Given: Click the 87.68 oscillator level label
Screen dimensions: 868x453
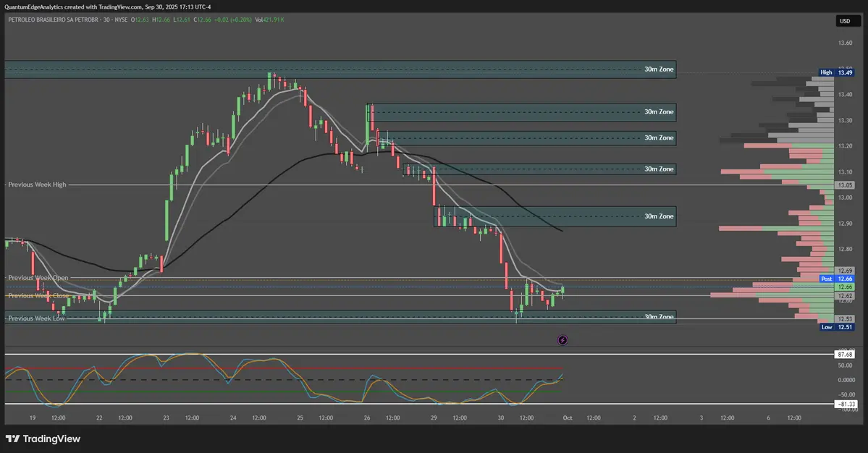Looking at the screenshot, I should 845,355.
